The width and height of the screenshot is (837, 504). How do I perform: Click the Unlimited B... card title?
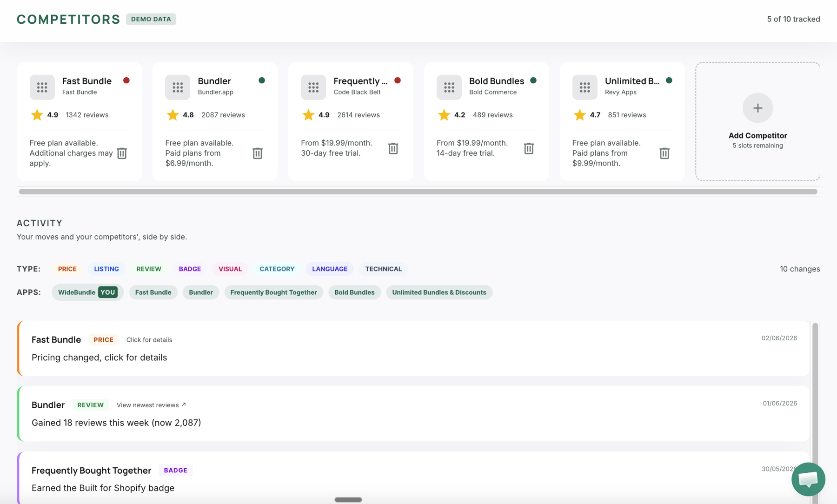tap(632, 81)
